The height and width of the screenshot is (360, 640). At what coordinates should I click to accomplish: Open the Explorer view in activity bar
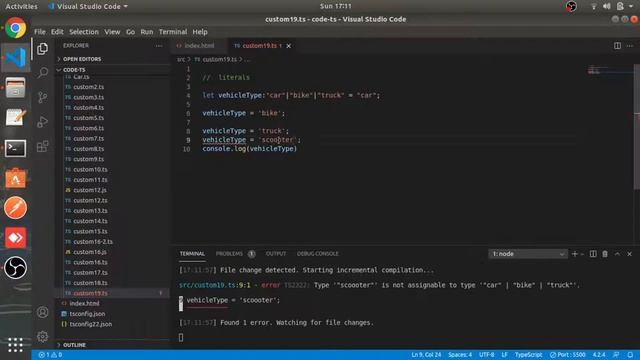click(42, 49)
